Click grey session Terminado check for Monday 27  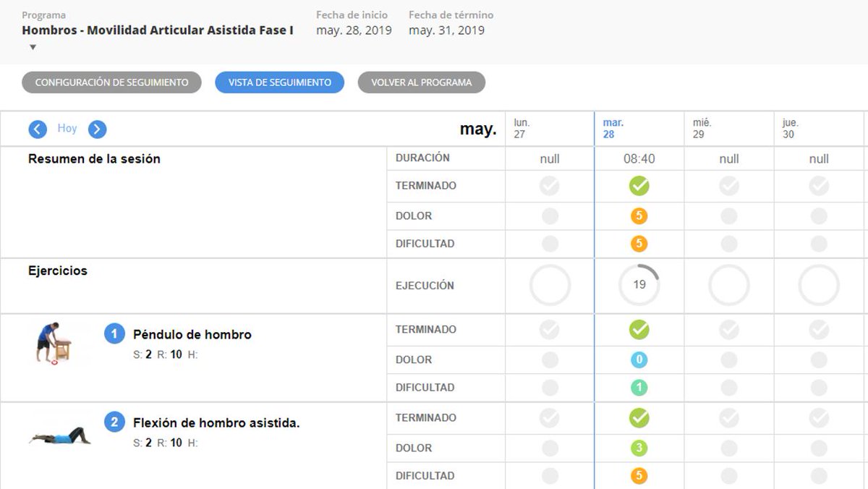550,186
